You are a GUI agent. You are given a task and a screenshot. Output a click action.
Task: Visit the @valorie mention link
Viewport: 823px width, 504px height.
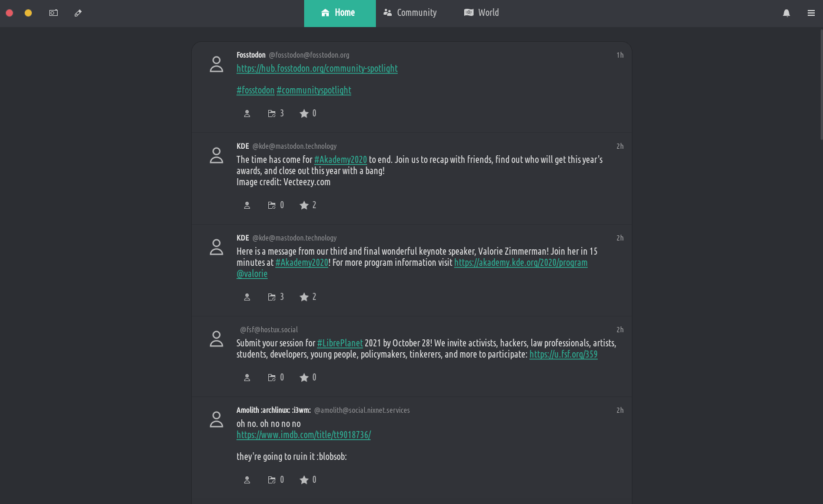coord(252,274)
